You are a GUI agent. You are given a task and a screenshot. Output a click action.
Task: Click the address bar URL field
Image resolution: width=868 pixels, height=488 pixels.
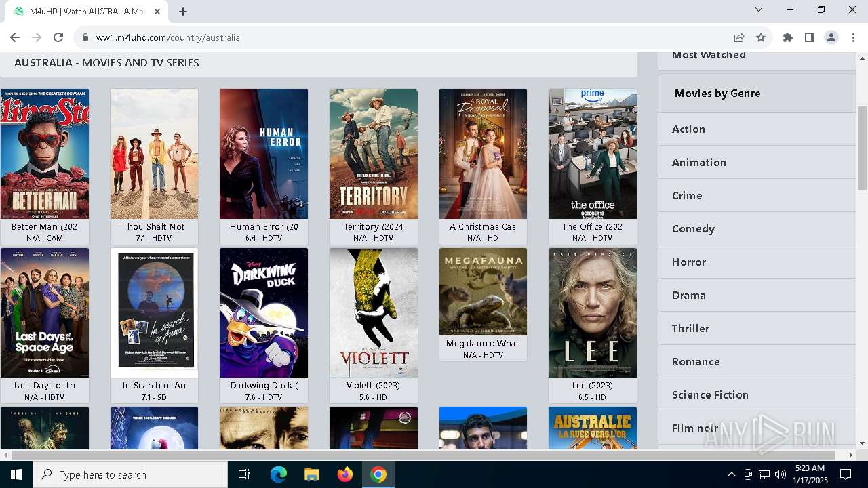click(407, 37)
